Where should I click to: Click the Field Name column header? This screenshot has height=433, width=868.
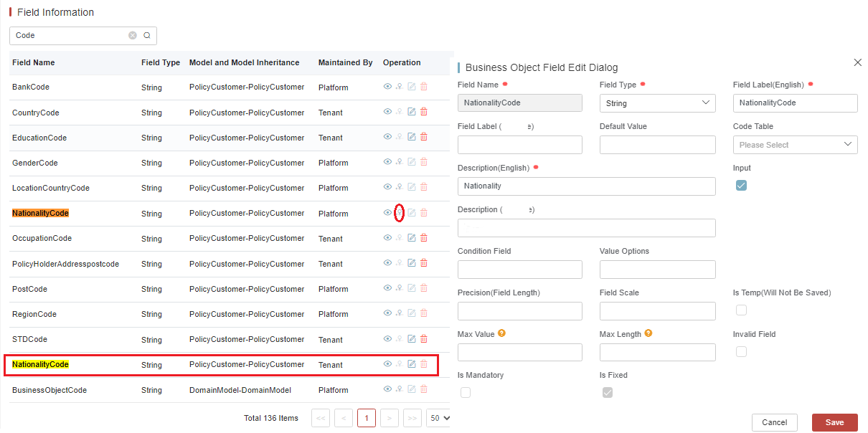point(34,62)
